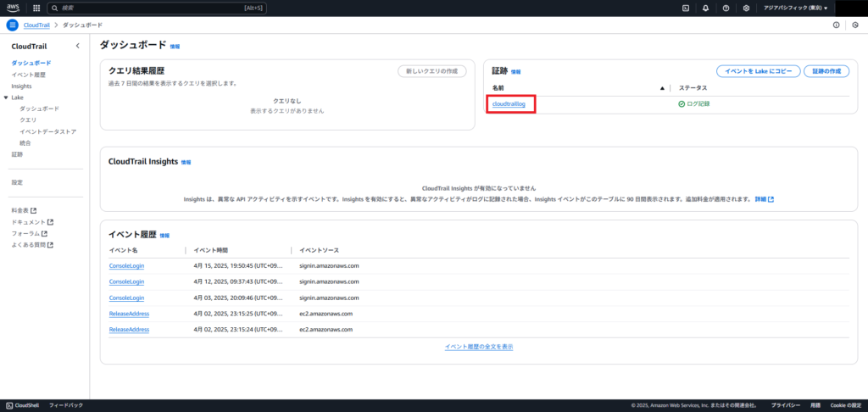Click イベントソース column header

click(319, 250)
